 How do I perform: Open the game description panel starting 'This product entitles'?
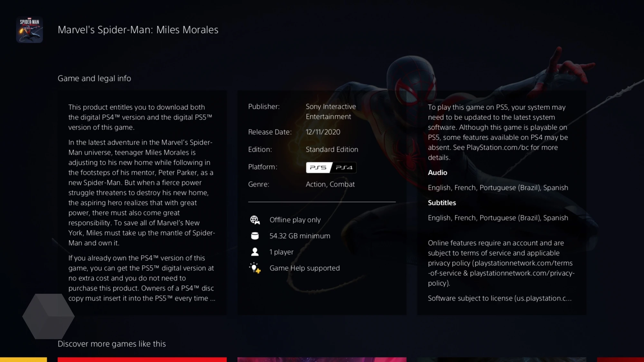[x=142, y=203]
